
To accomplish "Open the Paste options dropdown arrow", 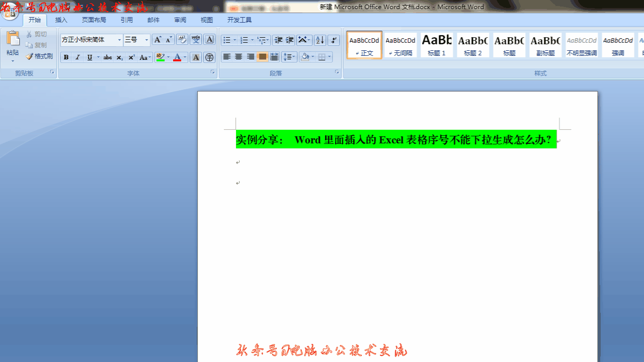I will (13, 61).
